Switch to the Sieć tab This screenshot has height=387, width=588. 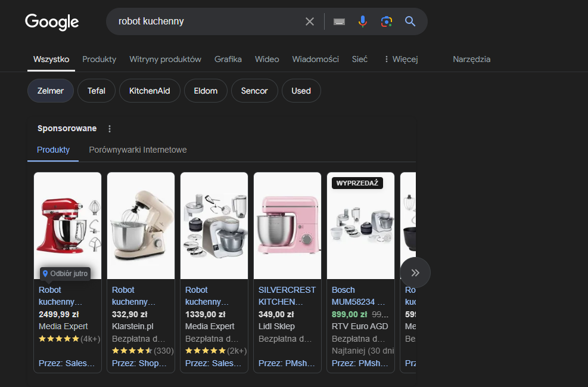pyautogui.click(x=360, y=59)
